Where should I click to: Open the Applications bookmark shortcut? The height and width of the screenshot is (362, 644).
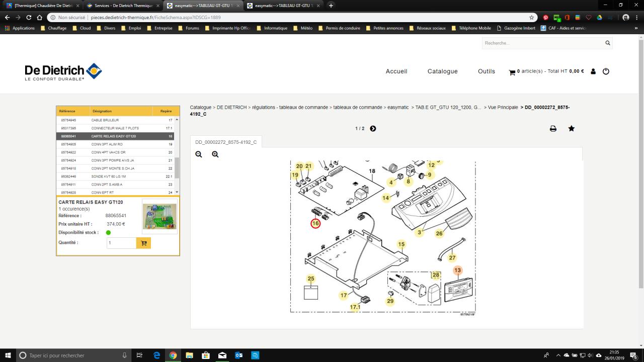pyautogui.click(x=20, y=28)
